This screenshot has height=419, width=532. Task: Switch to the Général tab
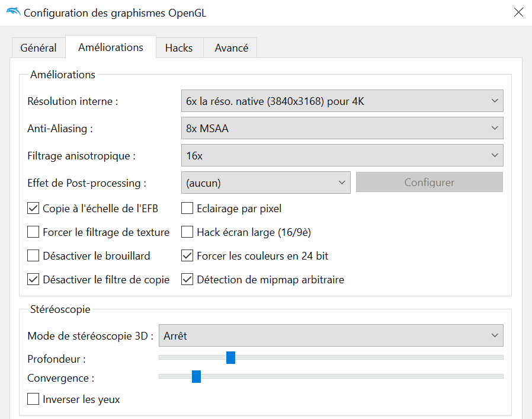39,48
